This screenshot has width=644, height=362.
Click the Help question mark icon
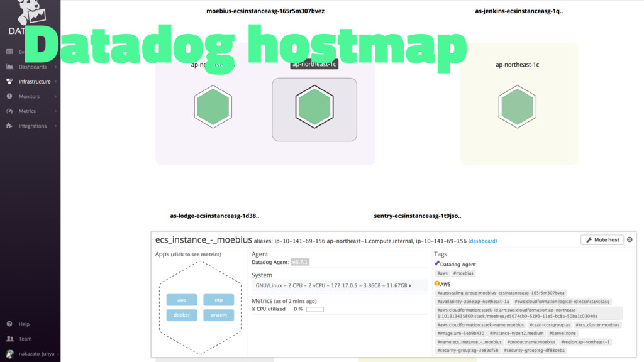(x=9, y=324)
